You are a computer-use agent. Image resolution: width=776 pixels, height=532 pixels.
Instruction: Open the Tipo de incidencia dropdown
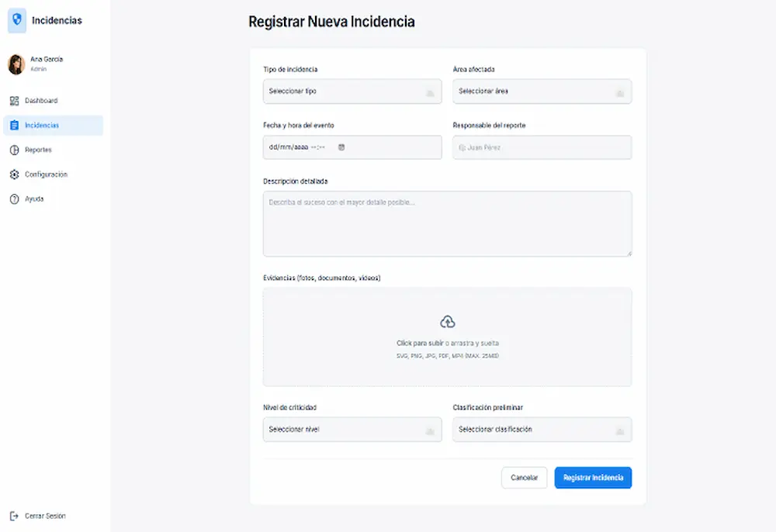(x=352, y=91)
